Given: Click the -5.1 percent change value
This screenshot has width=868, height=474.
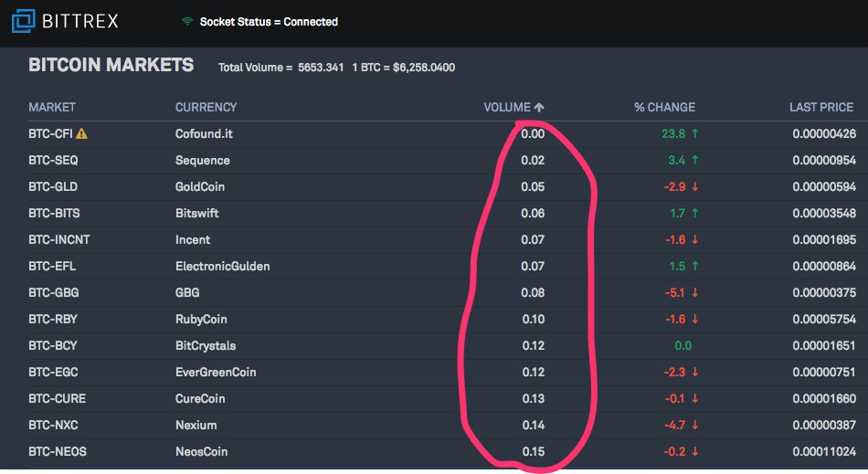Looking at the screenshot, I should click(x=675, y=292).
